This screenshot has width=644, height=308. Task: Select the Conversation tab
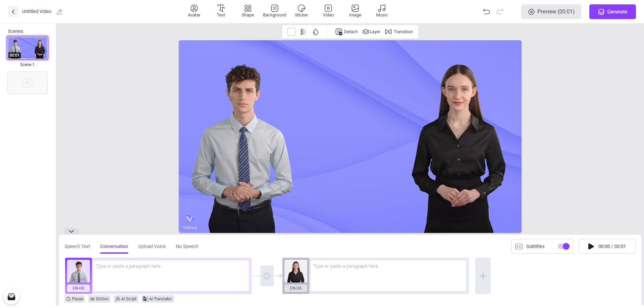tap(114, 246)
